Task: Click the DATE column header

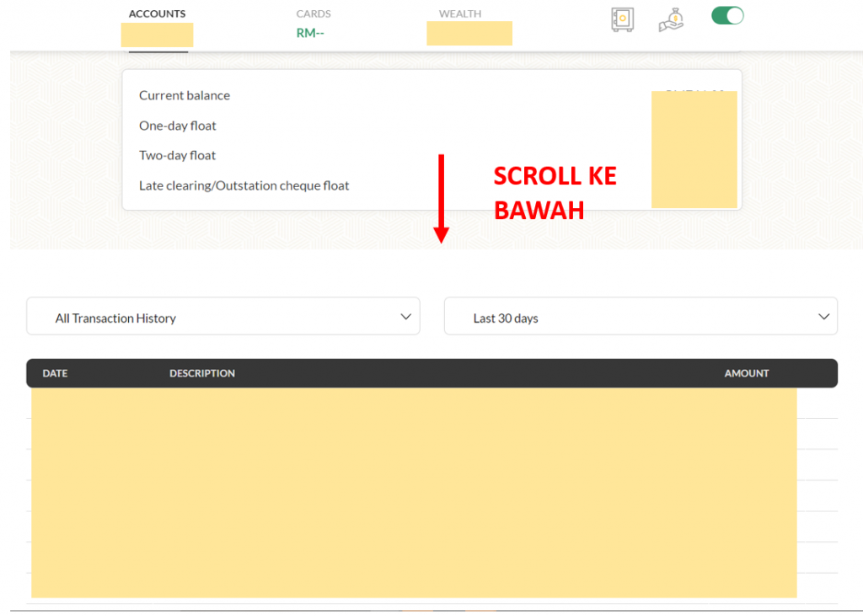Action: point(55,373)
